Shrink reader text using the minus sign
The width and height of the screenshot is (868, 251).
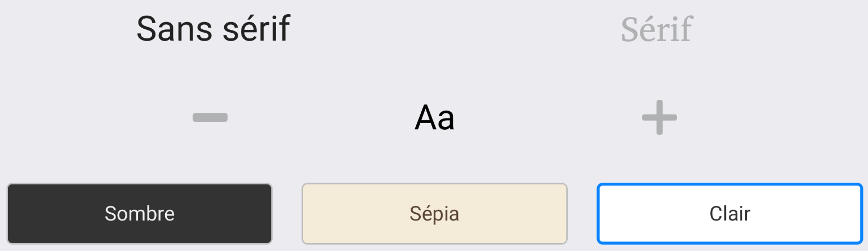coord(210,117)
